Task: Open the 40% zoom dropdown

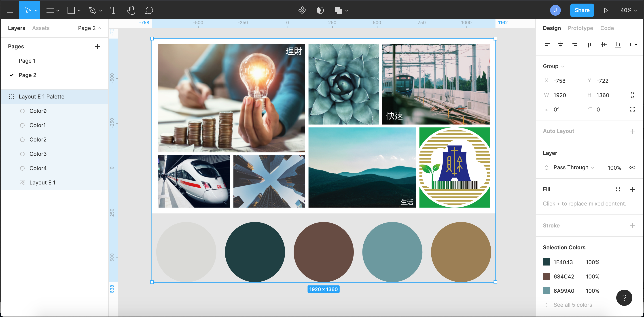Action: tap(629, 10)
